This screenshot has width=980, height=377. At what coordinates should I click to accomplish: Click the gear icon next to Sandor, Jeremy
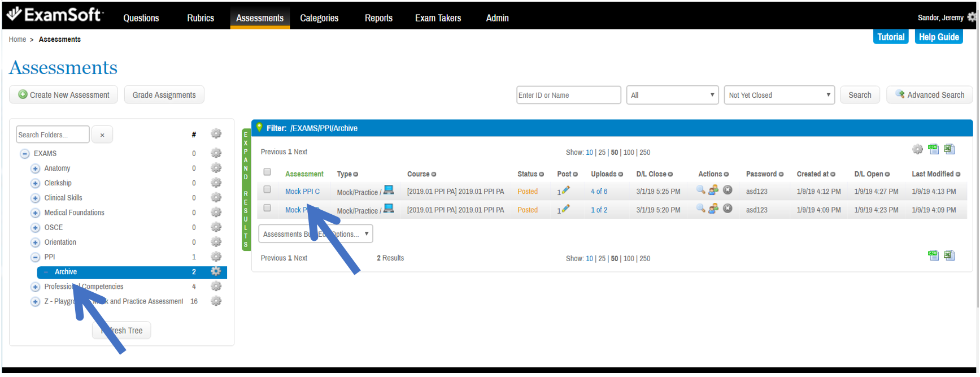972,18
